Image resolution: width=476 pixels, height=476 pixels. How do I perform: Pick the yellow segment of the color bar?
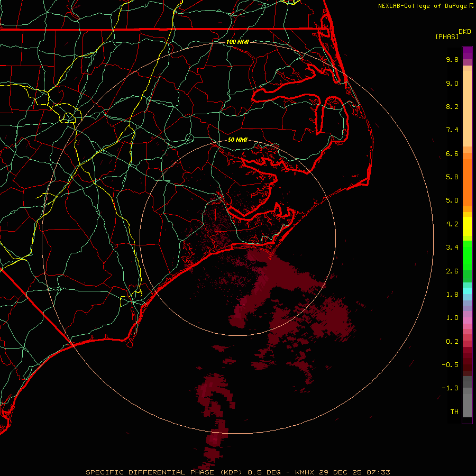tap(467, 226)
